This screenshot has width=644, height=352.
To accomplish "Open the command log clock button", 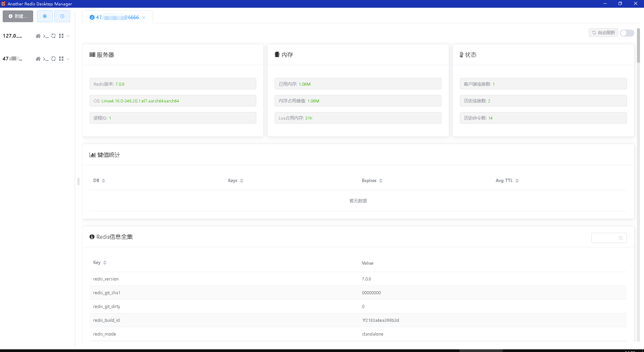I will (x=62, y=16).
